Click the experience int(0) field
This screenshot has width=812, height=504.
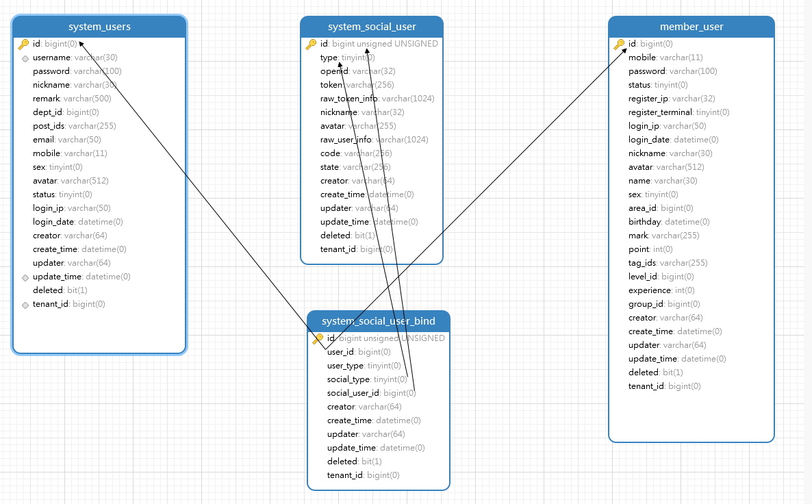[661, 290]
